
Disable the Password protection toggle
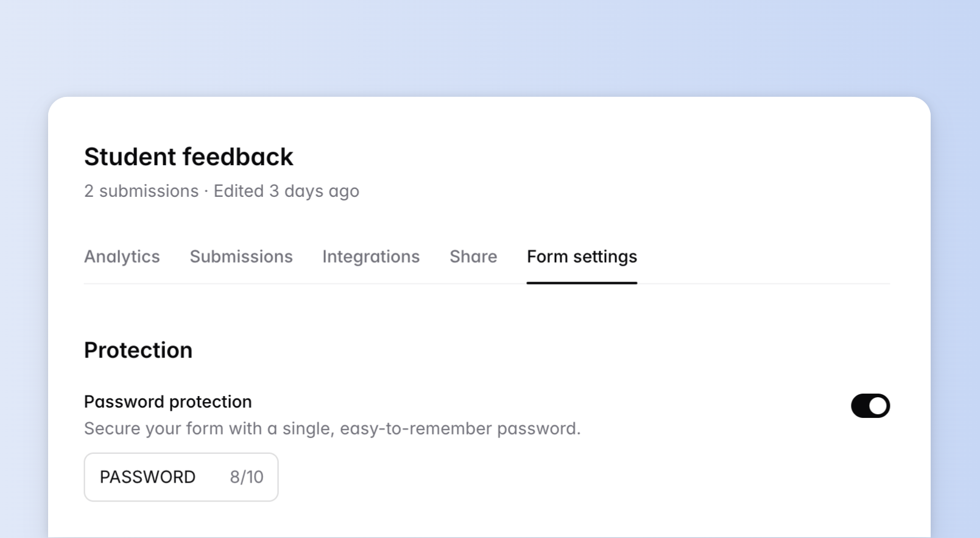(x=870, y=406)
